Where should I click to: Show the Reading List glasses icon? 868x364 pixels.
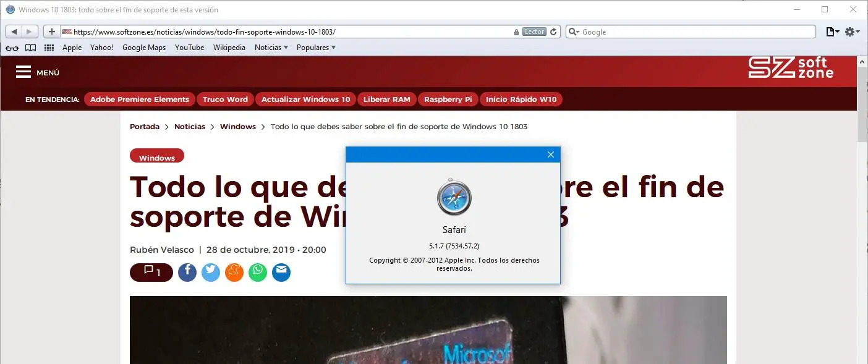click(x=12, y=48)
